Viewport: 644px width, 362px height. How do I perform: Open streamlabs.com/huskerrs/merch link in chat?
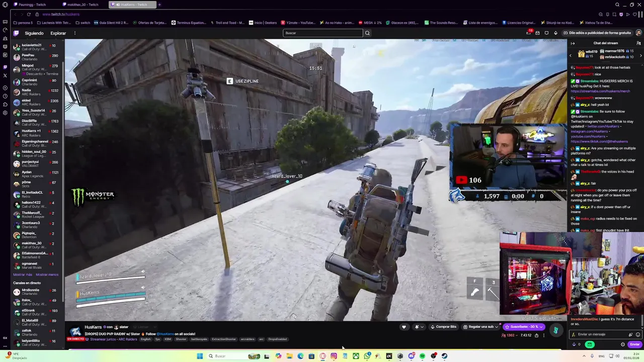(x=600, y=92)
